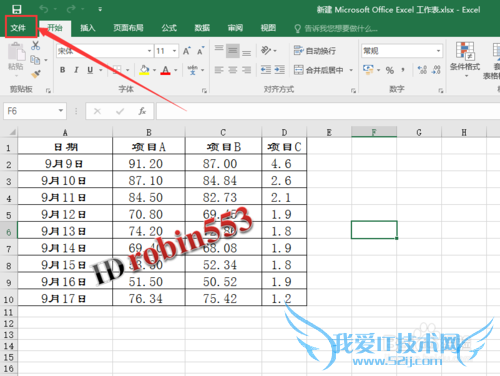Toggle Underline formatting
The image size is (500, 376).
pos(90,70)
